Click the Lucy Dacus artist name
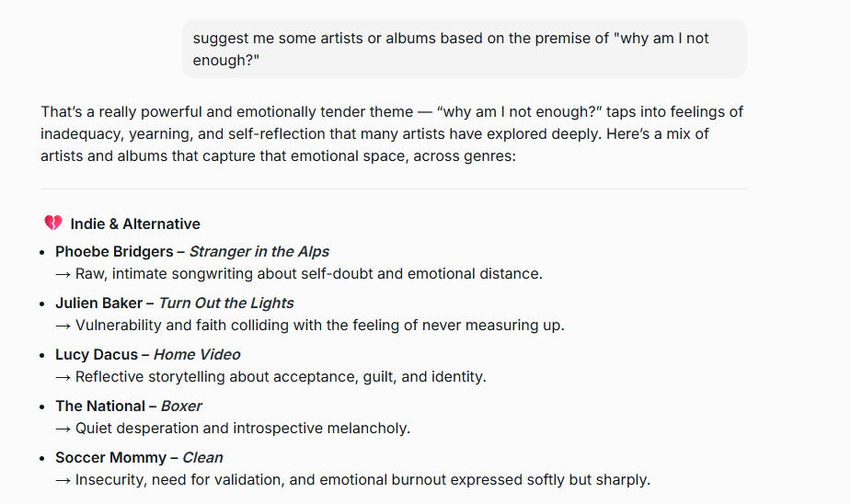Screen dimensions: 851x504 pos(96,354)
